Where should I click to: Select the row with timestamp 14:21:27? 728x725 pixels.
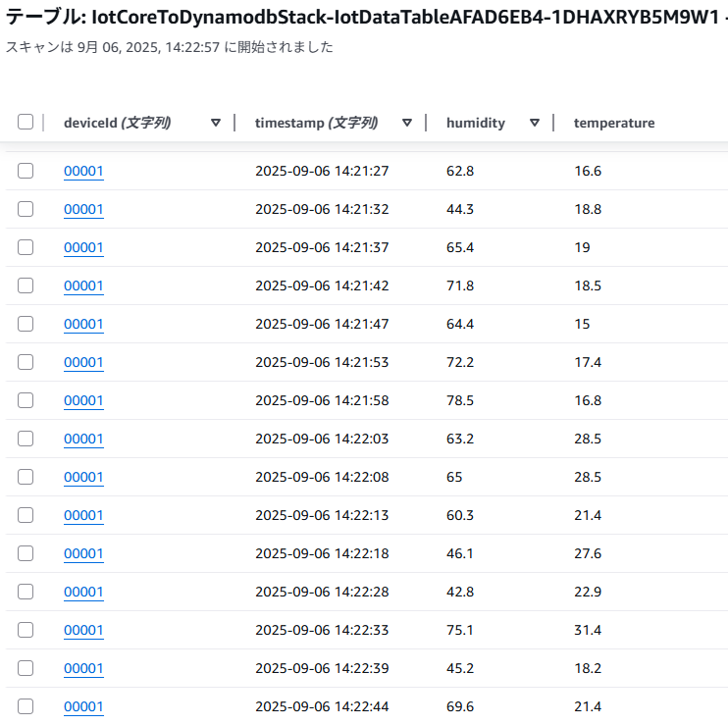26,171
